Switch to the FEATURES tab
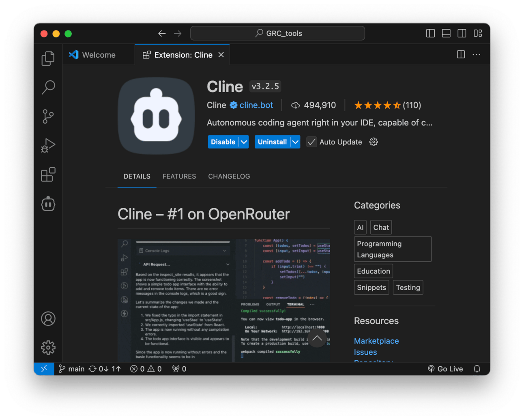Screen dimensions: 524x420 pyautogui.click(x=179, y=176)
